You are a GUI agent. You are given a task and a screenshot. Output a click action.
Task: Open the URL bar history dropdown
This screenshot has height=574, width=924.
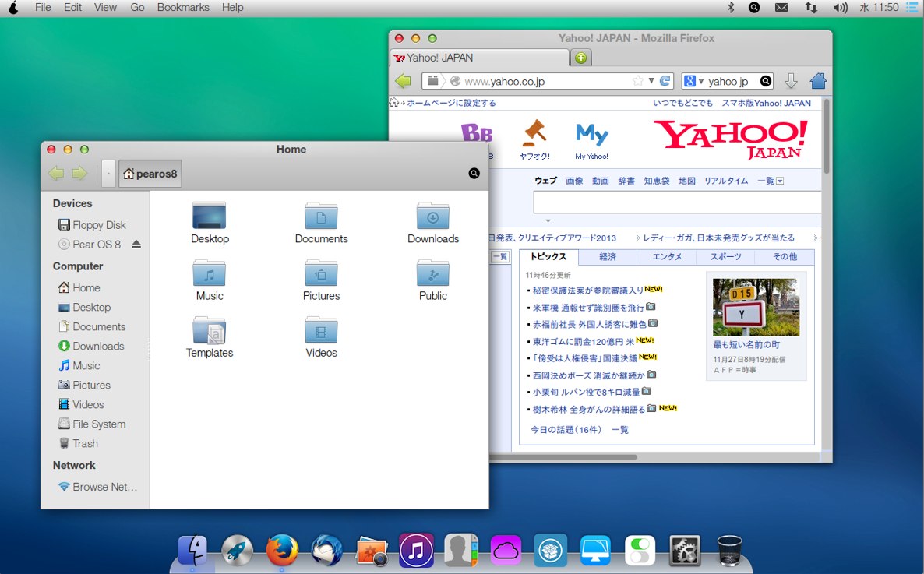pos(651,81)
